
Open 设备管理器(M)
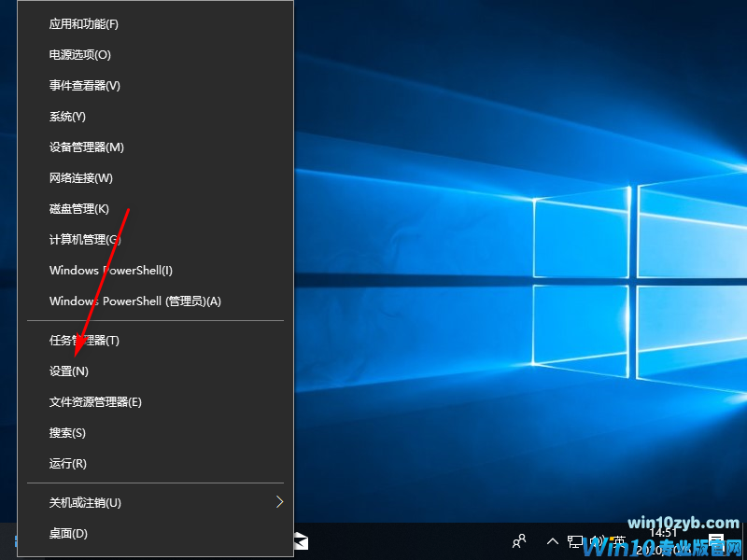[x=87, y=147]
